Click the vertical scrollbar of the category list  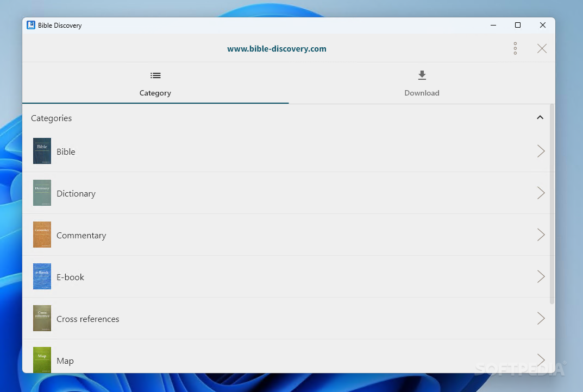pos(552,204)
